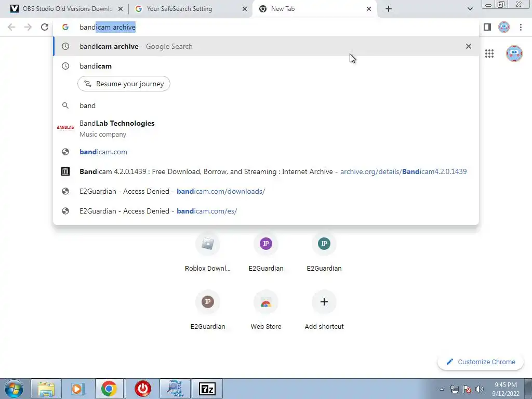
Task: Open the bandicam.com/es/ suggestion
Action: (x=266, y=211)
